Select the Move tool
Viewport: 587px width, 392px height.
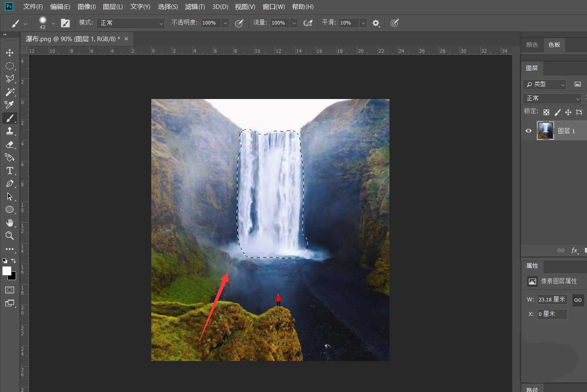pyautogui.click(x=10, y=53)
